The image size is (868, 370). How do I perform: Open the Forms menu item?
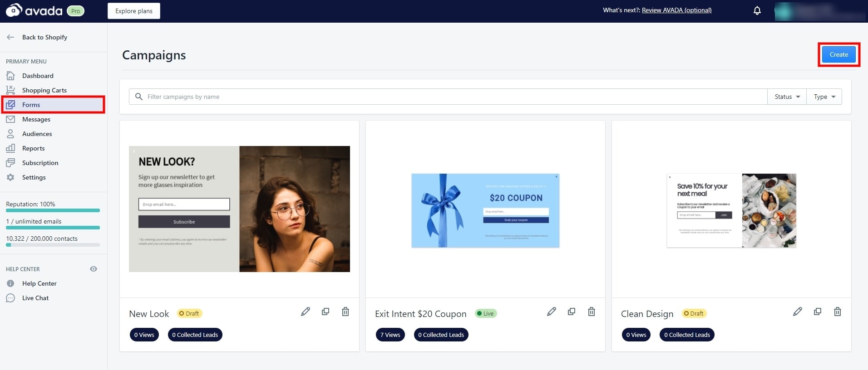tap(31, 105)
